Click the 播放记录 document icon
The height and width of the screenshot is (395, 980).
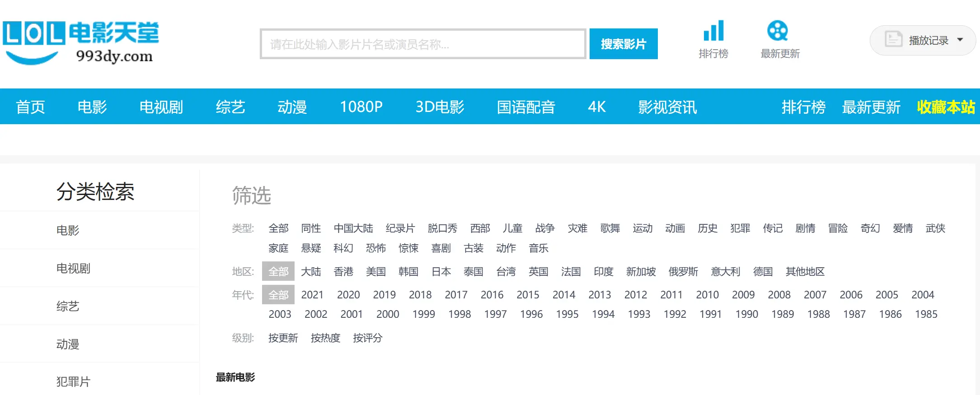(x=893, y=40)
